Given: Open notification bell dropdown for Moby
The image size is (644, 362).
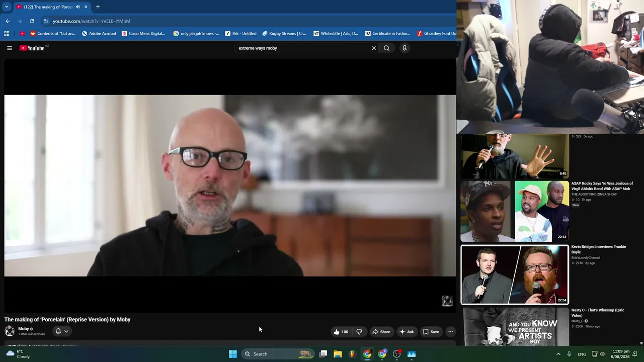Looking at the screenshot, I should (61, 331).
